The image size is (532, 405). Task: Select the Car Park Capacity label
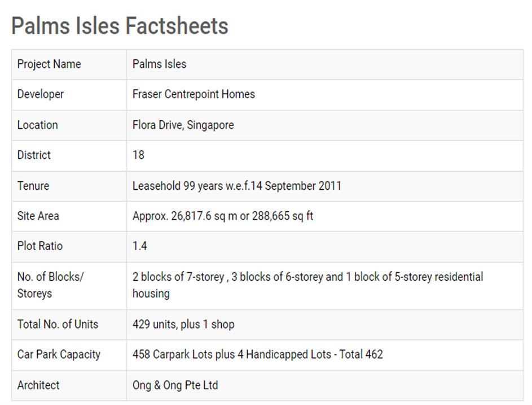pyautogui.click(x=59, y=355)
